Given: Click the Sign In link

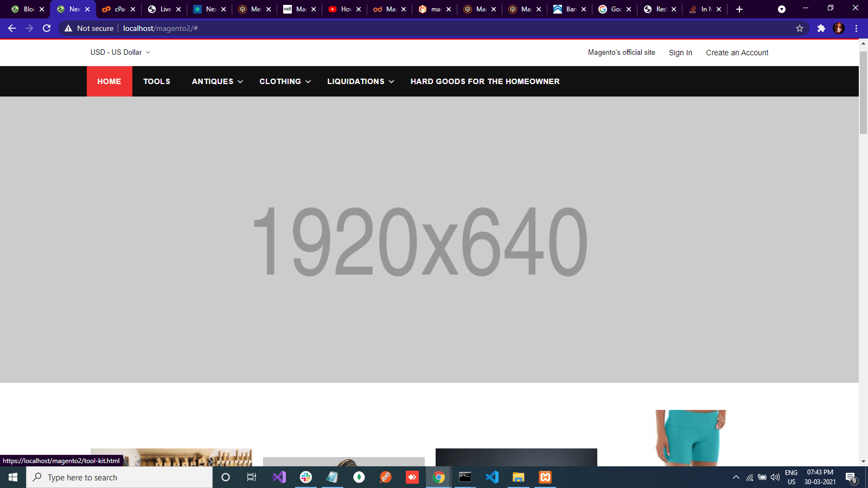Looking at the screenshot, I should click(680, 53).
